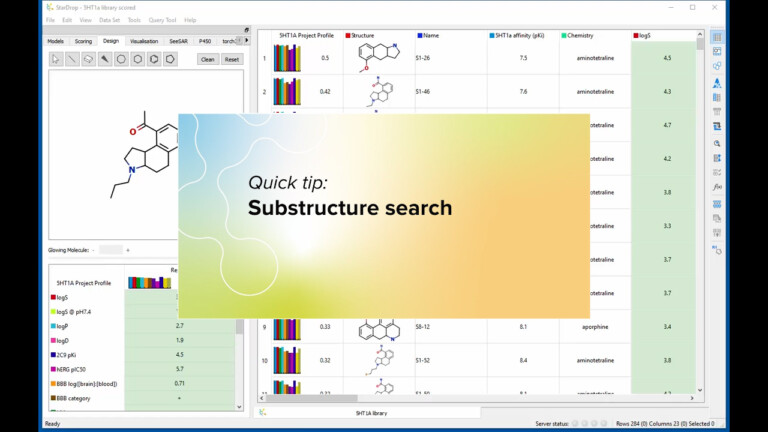Increase glowing molecule with plus button

point(128,250)
